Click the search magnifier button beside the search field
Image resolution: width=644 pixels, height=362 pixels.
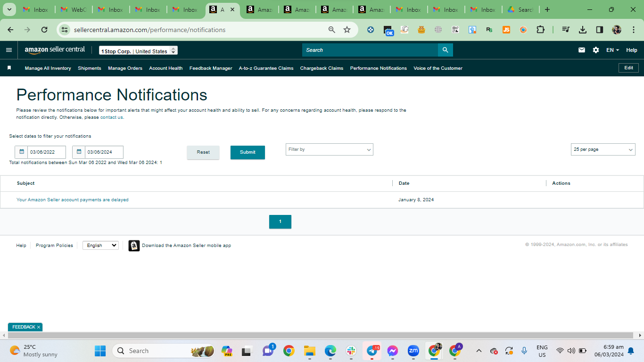445,50
